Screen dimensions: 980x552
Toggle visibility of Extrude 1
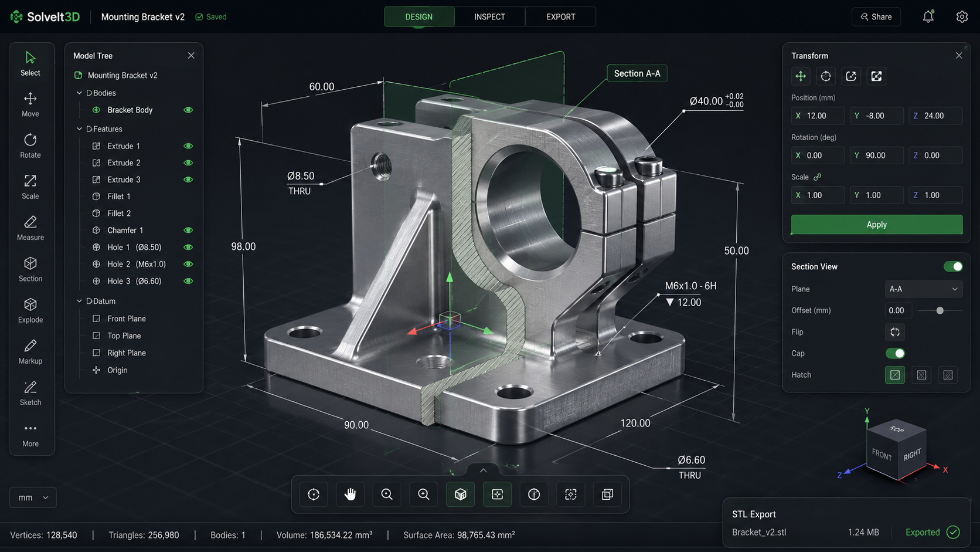pos(188,146)
